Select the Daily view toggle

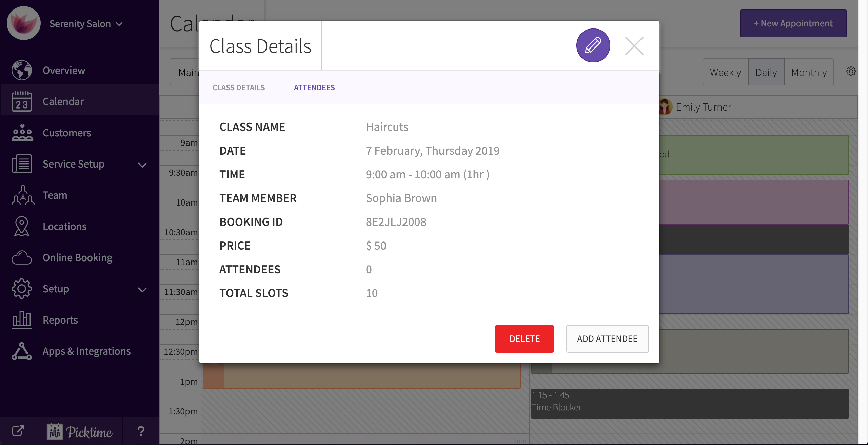[x=766, y=72]
